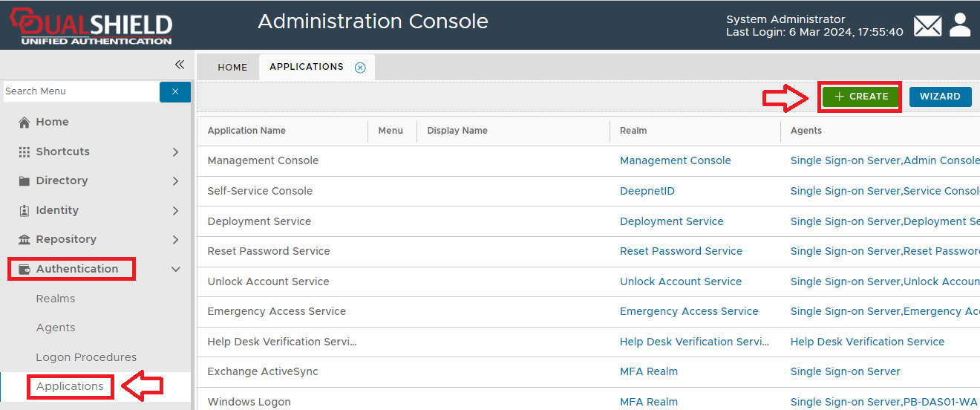Click the Directory folder icon
The width and height of the screenshot is (980, 410).
click(x=24, y=181)
